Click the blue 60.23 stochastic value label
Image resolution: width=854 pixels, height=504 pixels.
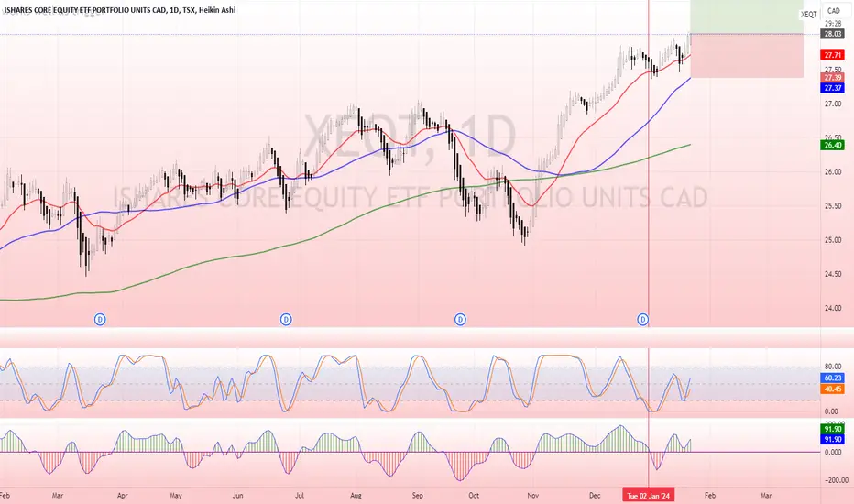(833, 378)
